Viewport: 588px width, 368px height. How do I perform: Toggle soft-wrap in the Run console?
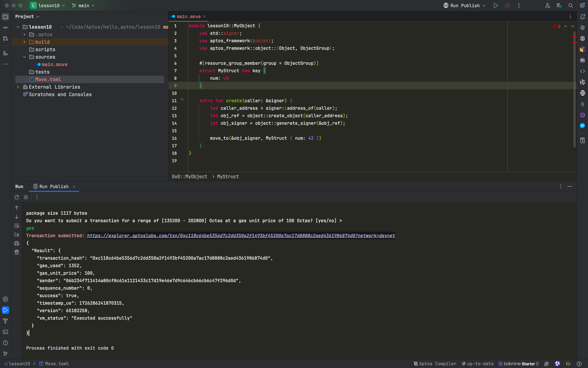click(17, 226)
